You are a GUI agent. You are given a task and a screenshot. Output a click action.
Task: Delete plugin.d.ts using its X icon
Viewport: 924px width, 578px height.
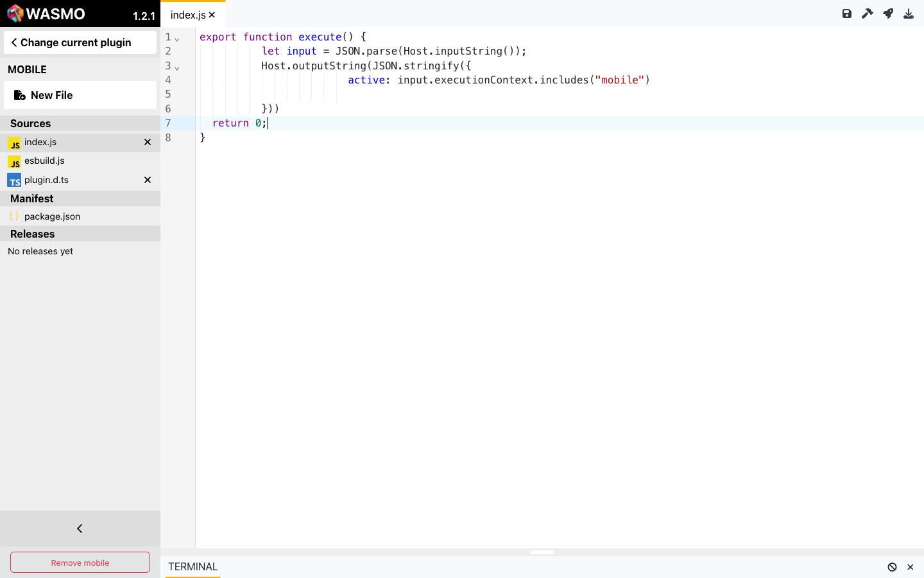[148, 180]
